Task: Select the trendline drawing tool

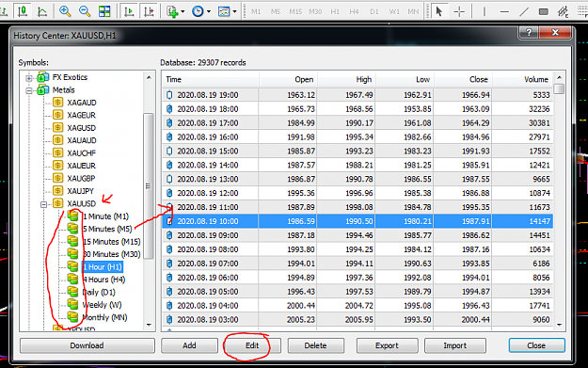Action: (524, 11)
